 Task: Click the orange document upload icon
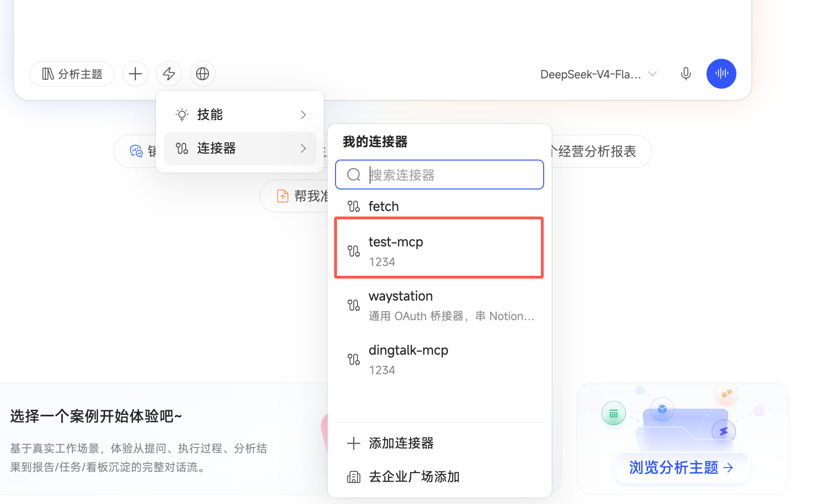[283, 196]
